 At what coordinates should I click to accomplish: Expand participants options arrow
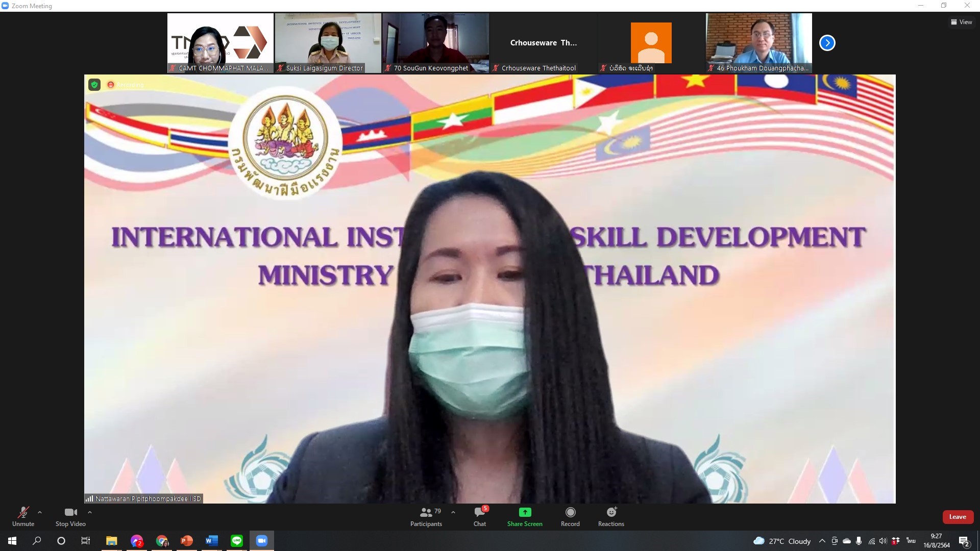[453, 512]
